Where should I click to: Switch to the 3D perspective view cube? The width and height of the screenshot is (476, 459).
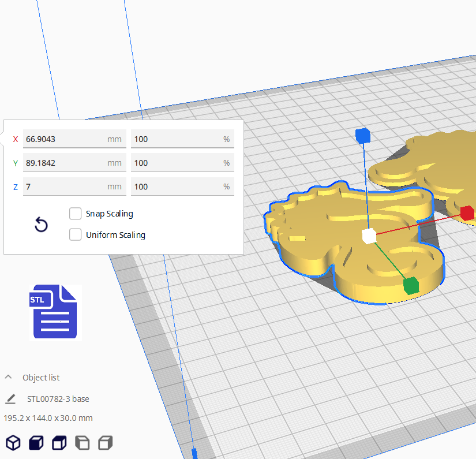tap(13, 443)
